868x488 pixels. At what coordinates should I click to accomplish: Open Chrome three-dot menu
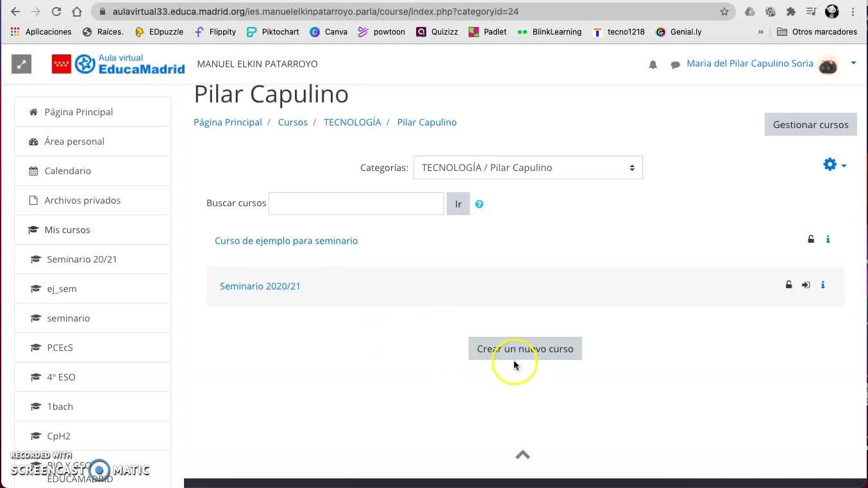(853, 12)
